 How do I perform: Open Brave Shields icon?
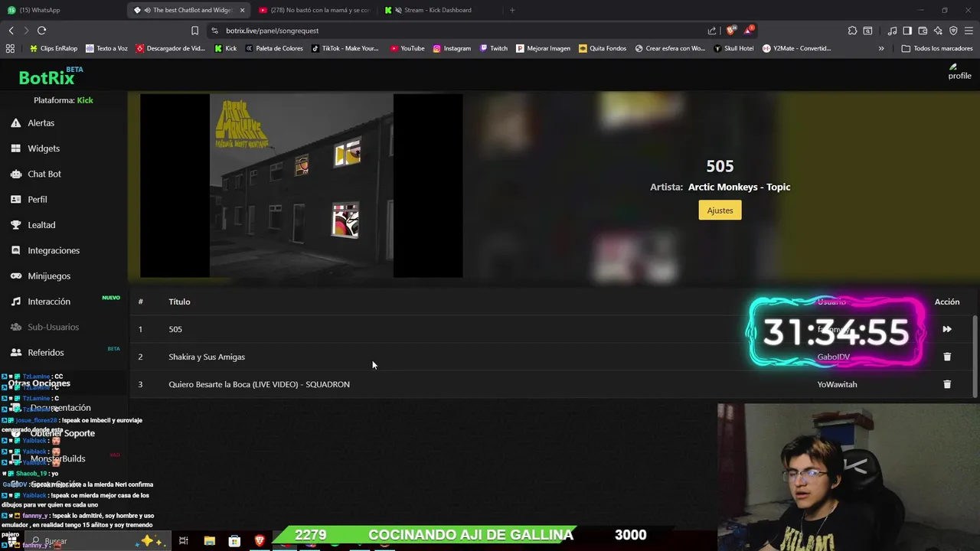click(730, 31)
